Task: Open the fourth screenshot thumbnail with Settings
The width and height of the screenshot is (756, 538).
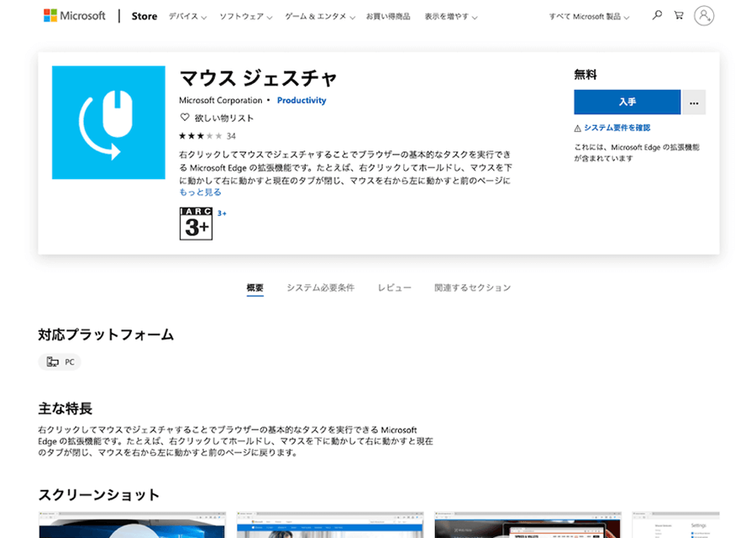Action: (x=676, y=525)
